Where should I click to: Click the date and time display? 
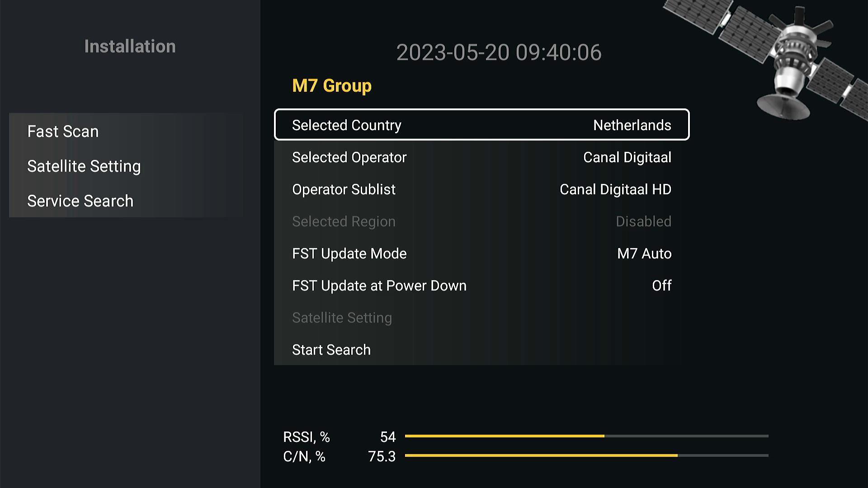coord(499,52)
